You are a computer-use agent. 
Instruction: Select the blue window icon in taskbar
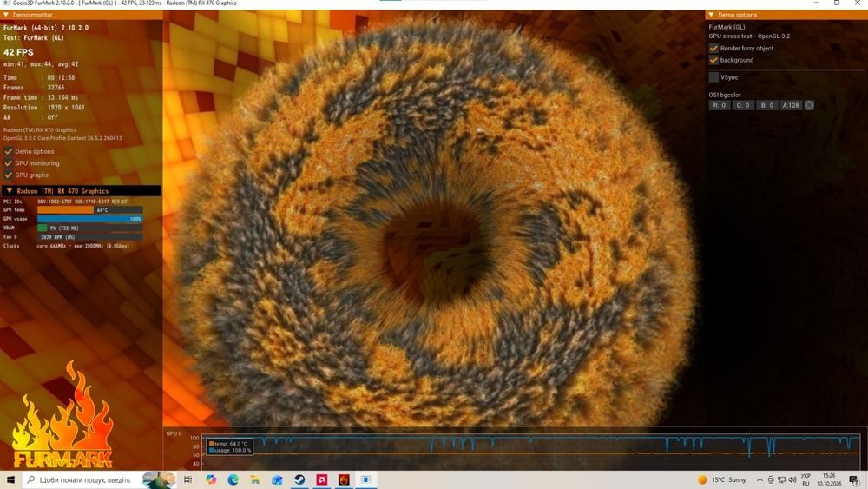(x=366, y=479)
